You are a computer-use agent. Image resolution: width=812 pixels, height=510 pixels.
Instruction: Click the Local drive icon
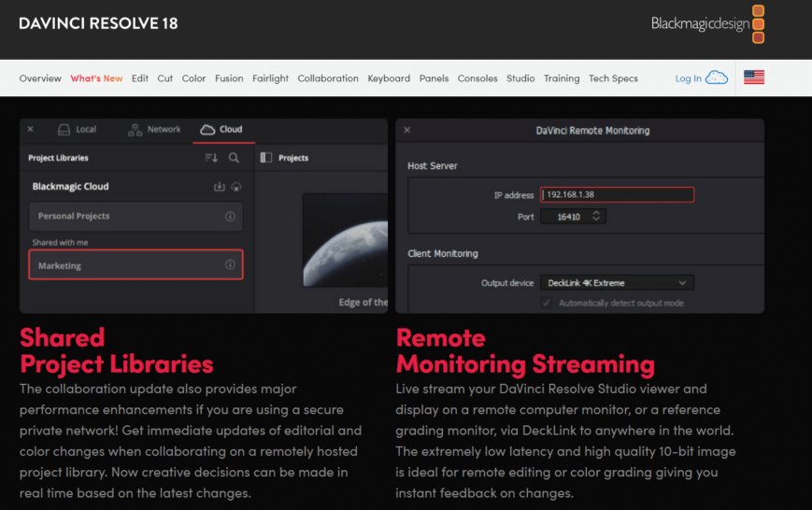(x=64, y=130)
